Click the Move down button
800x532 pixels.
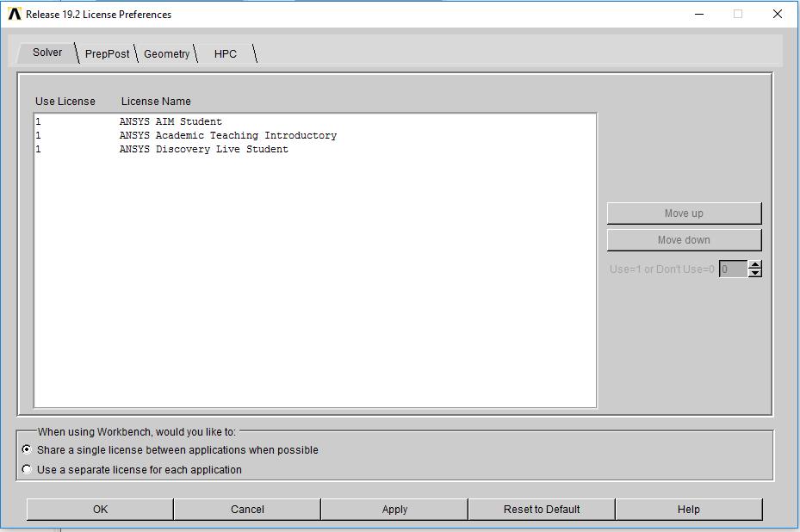pyautogui.click(x=684, y=239)
